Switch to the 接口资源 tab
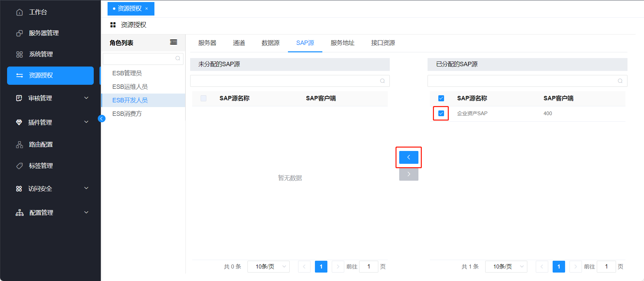Screen dimensions: 644x281 click(x=383, y=43)
